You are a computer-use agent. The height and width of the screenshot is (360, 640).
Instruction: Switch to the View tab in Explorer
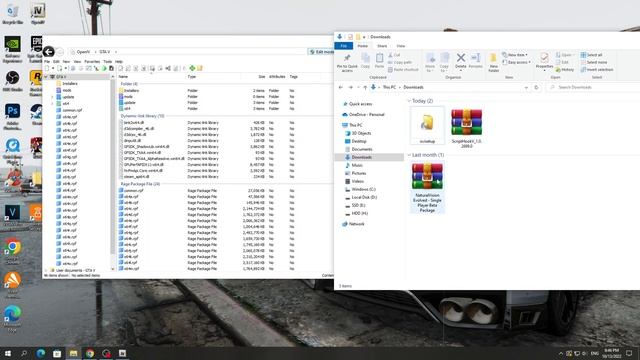(401, 46)
